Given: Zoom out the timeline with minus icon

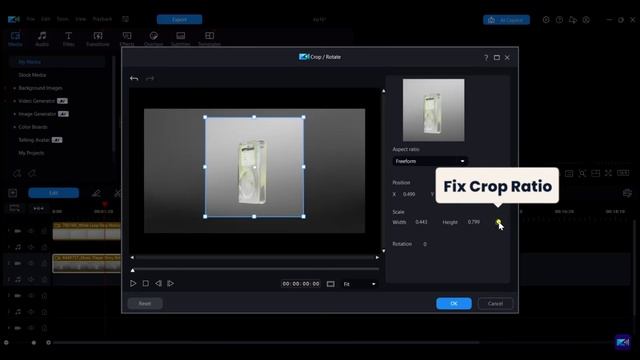Looking at the screenshot, I should (6, 342).
